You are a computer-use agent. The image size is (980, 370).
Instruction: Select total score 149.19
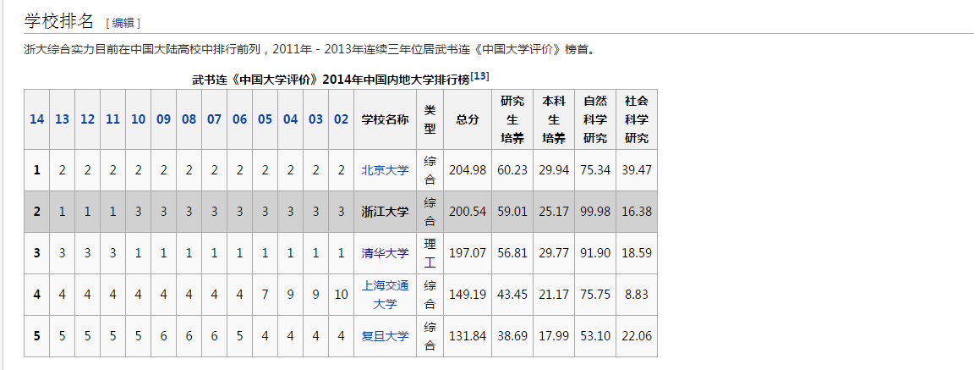pos(468,295)
